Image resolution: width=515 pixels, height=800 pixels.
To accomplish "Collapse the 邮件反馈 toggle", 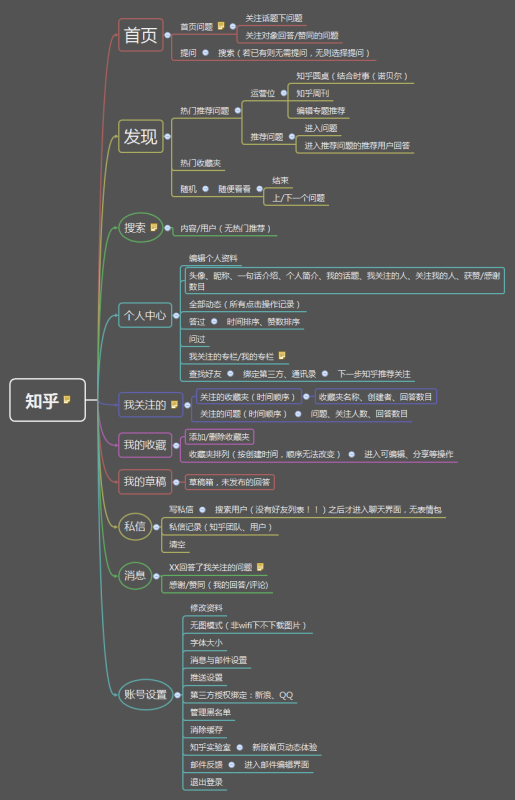I will pos(231,765).
